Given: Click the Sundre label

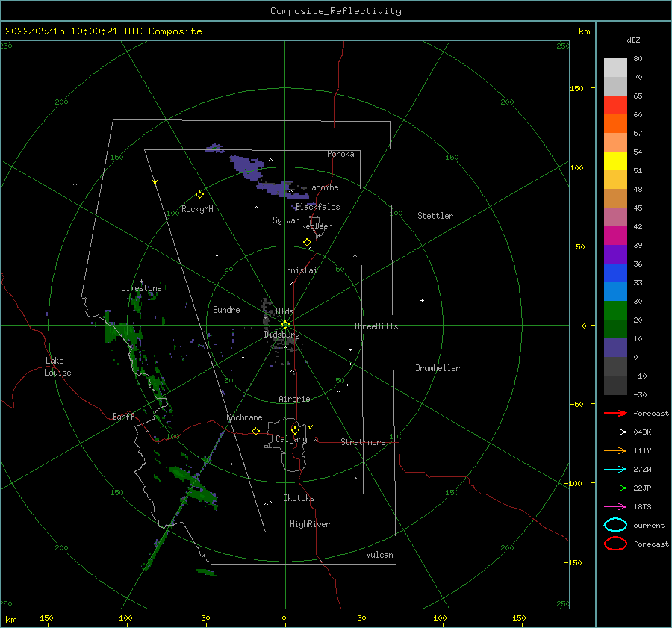Looking at the screenshot, I should (x=226, y=309).
